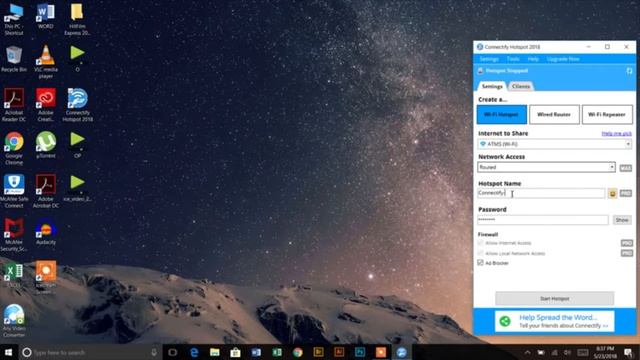Image resolution: width=640 pixels, height=360 pixels.
Task: Click the expand icon in Connectify status bar
Action: coord(629,71)
